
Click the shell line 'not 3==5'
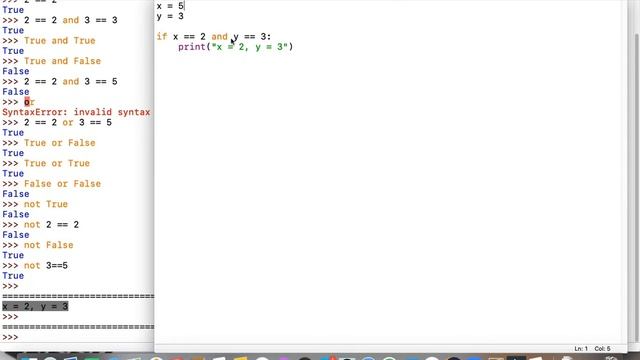coord(46,265)
